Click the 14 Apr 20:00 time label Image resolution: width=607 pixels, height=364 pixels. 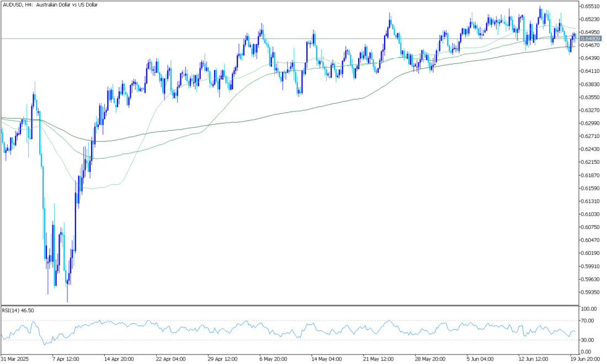point(119,359)
